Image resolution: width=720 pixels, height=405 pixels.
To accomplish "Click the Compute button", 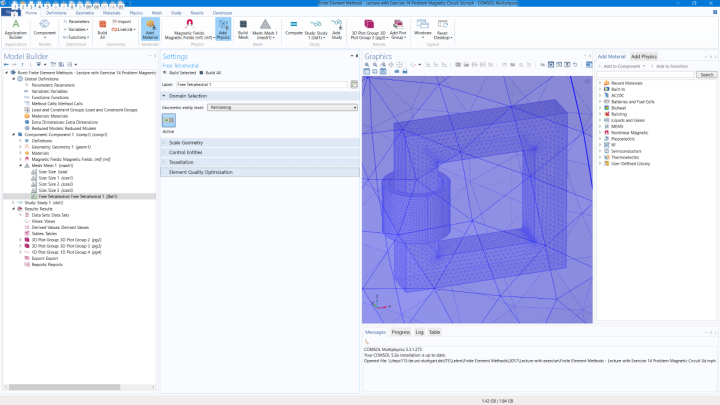I will [x=294, y=28].
